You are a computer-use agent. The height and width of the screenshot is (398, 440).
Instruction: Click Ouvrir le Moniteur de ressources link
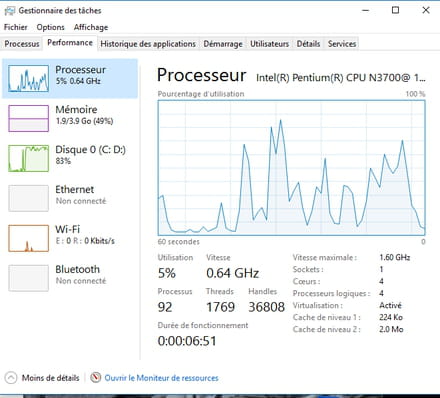coord(161,378)
